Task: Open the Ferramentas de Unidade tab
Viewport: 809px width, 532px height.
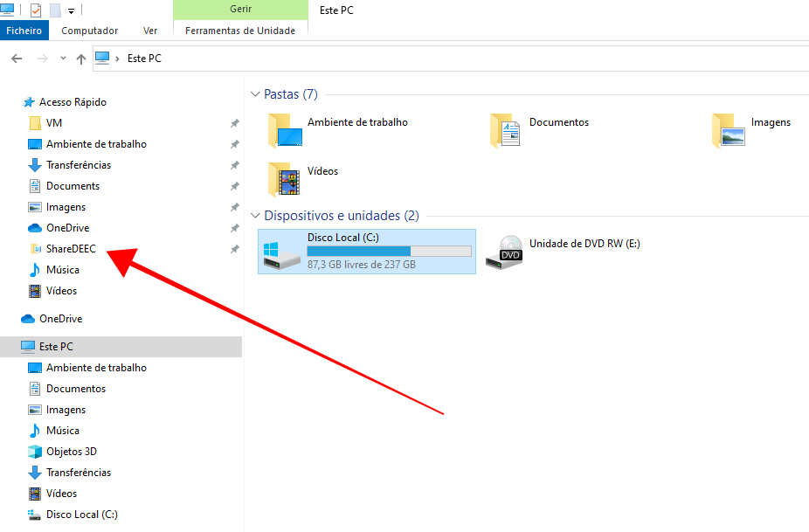Action: click(240, 31)
